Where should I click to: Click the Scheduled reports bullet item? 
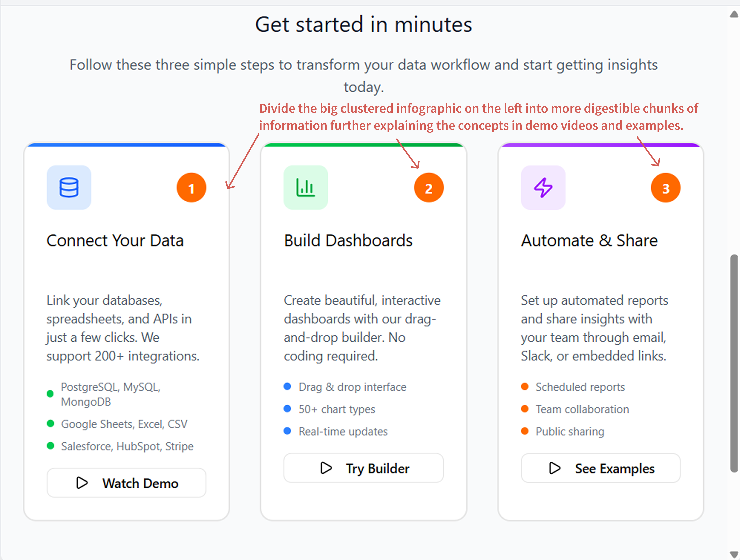[x=573, y=387]
